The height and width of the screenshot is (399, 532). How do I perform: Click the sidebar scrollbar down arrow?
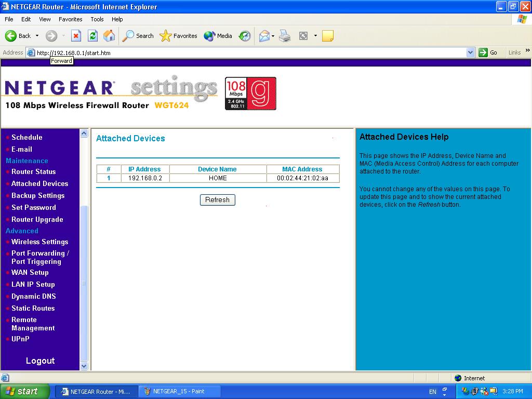pos(84,366)
